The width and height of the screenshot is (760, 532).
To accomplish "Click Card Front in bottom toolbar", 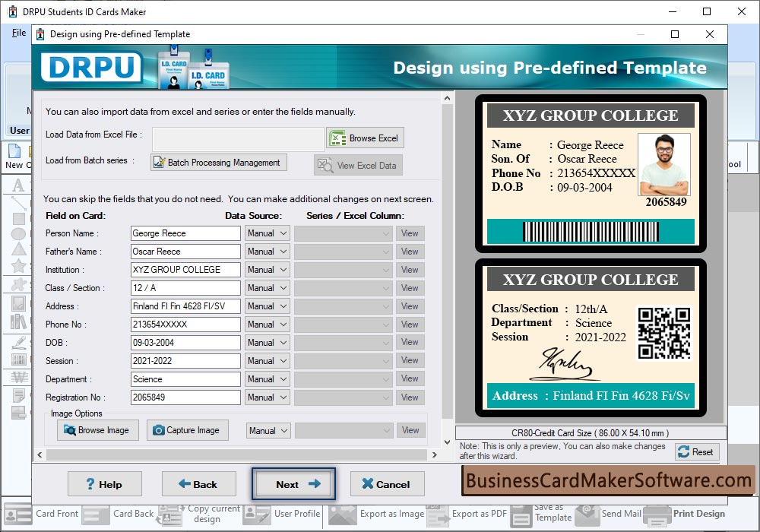I will [41, 514].
